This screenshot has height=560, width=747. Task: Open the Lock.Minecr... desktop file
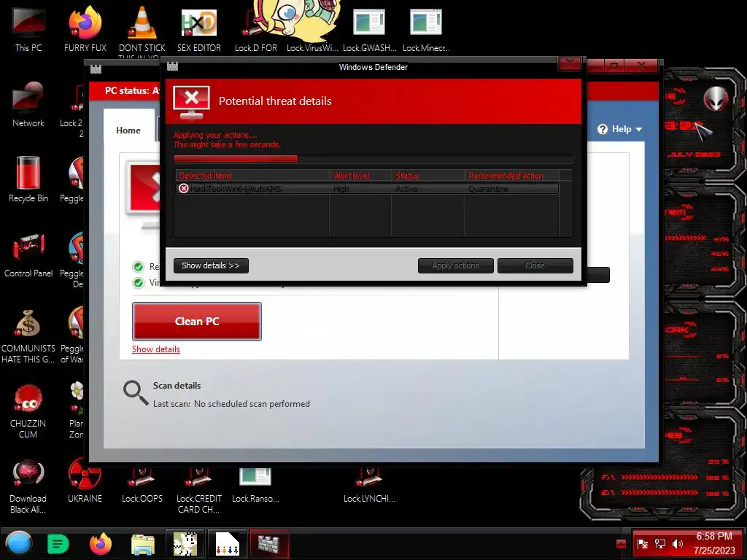click(x=426, y=28)
